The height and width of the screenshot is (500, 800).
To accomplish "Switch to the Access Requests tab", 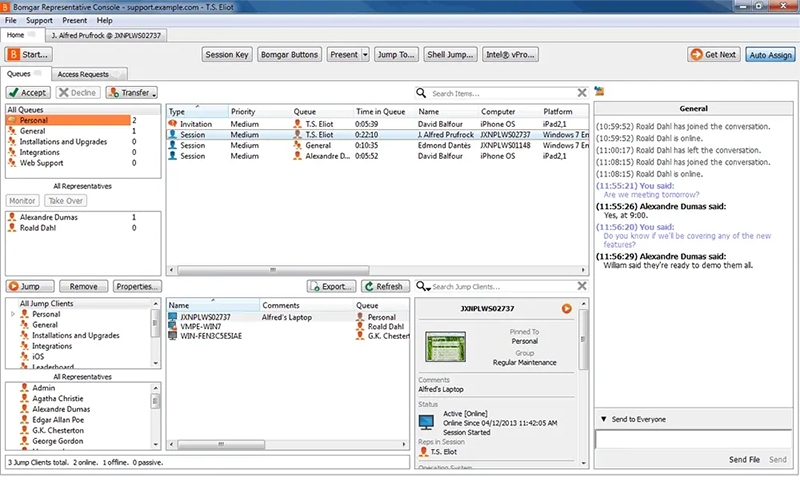I will 88,74.
